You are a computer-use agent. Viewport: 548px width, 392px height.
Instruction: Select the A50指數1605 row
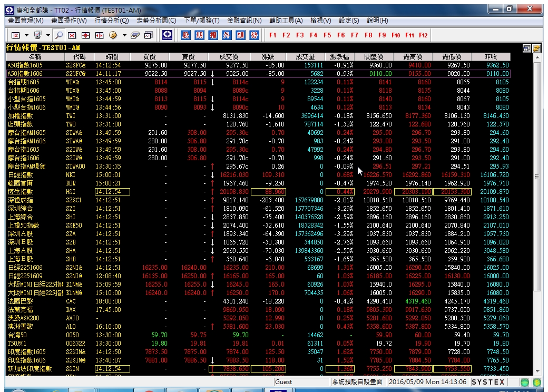click(258, 65)
